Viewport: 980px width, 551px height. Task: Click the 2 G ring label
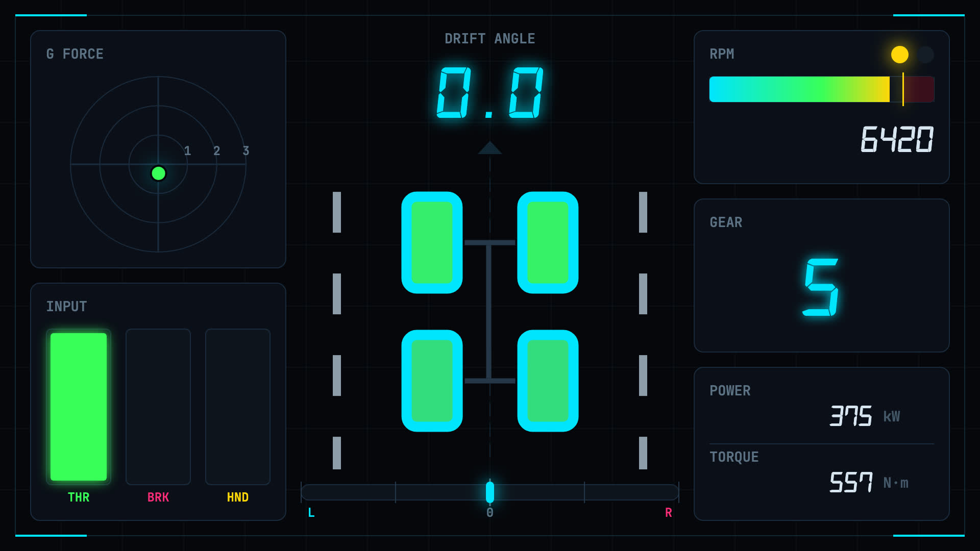click(217, 151)
